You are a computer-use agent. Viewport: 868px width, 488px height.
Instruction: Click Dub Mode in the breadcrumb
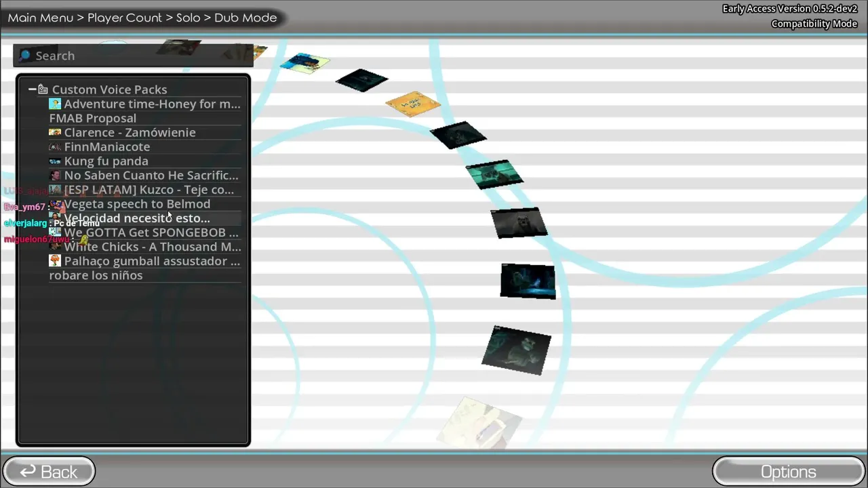pos(245,18)
